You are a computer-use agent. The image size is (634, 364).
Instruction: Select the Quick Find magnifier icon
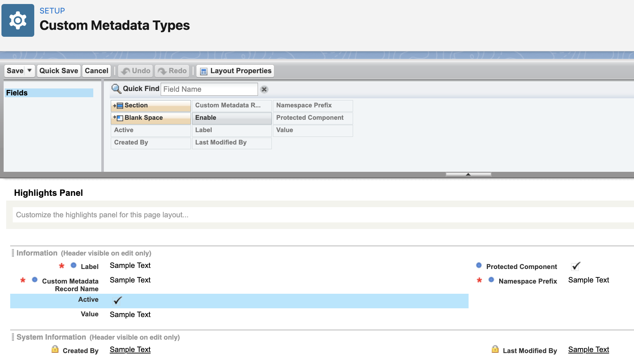pyautogui.click(x=117, y=88)
